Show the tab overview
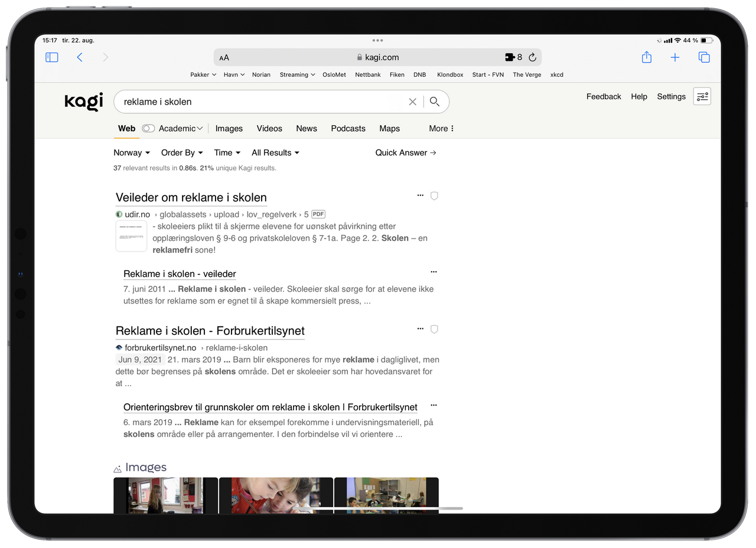Image resolution: width=756 pixels, height=548 pixels. point(703,57)
